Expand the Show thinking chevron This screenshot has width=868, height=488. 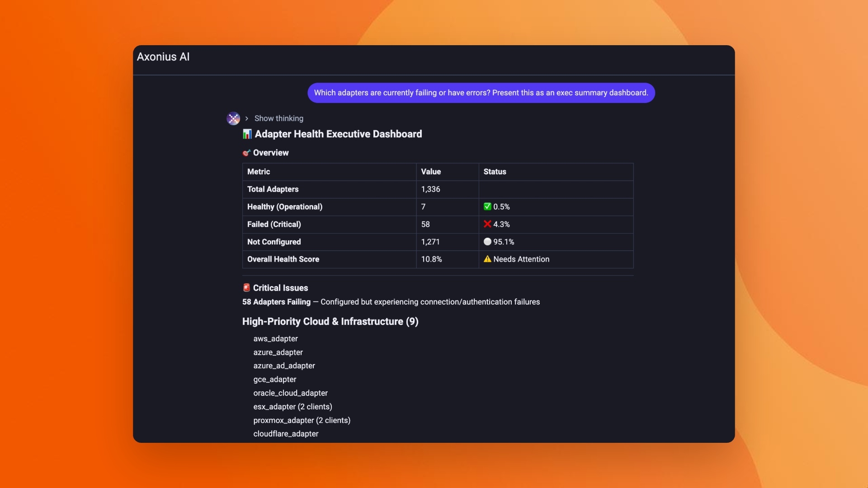point(247,118)
